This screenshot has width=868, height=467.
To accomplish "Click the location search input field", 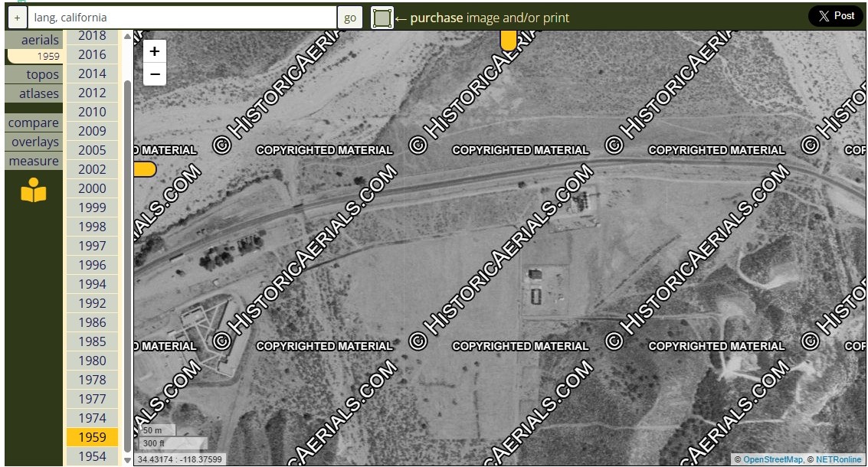I will 182,18.
